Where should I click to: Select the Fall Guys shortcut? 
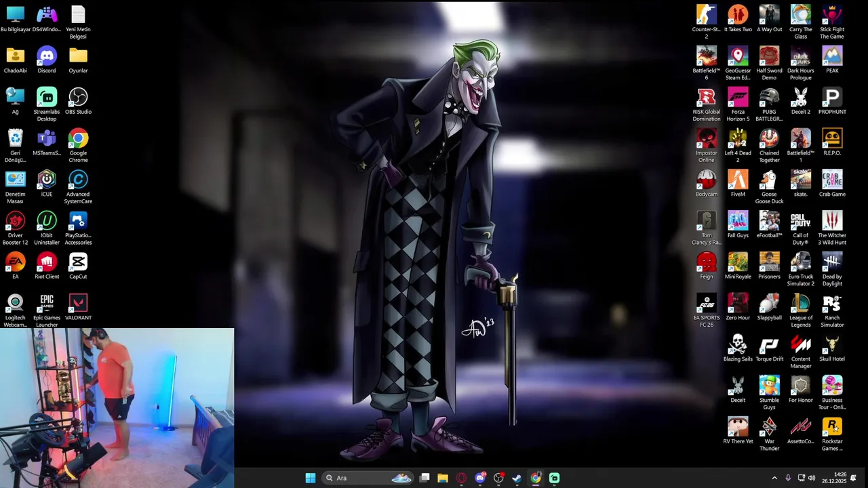[738, 226]
